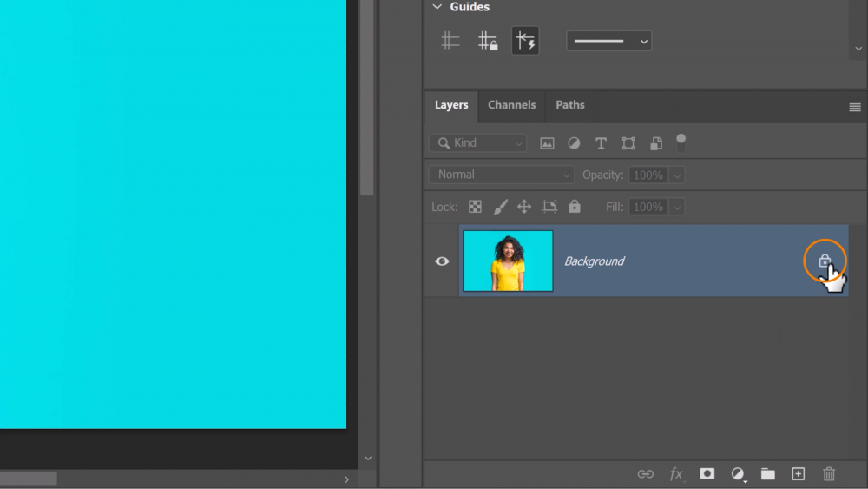Click the link layers icon
The image size is (868, 489).
point(646,474)
